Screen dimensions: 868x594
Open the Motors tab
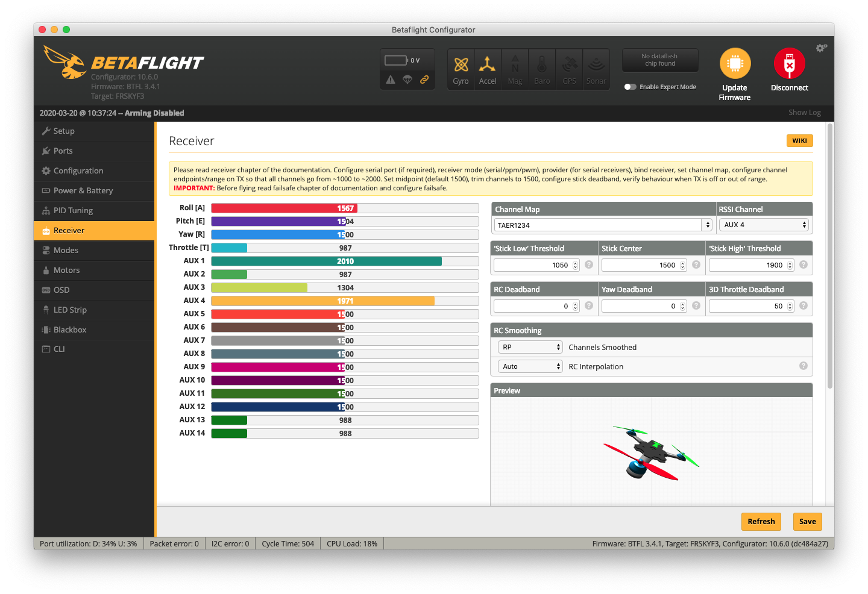point(94,270)
